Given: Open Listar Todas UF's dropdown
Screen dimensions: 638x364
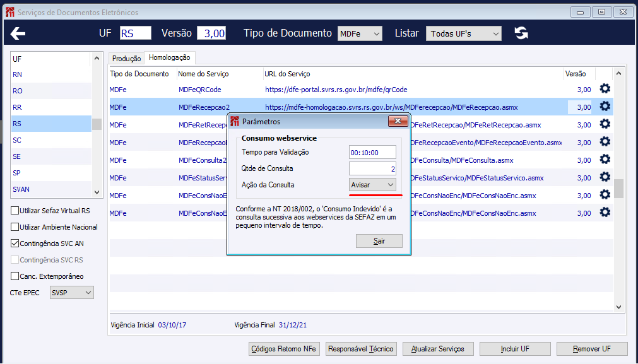Looking at the screenshot, I should coord(463,34).
